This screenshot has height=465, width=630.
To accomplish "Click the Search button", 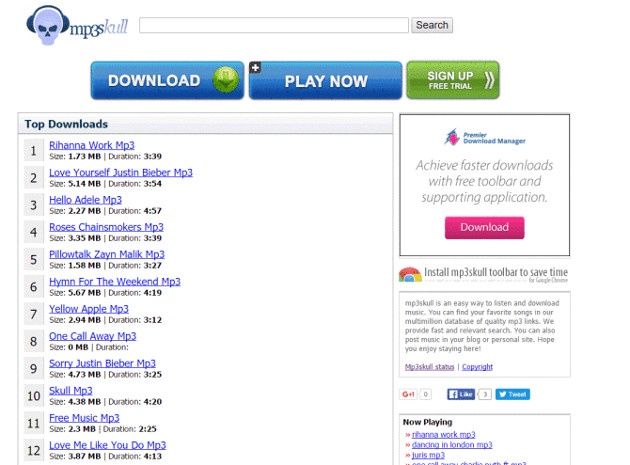I will (432, 25).
